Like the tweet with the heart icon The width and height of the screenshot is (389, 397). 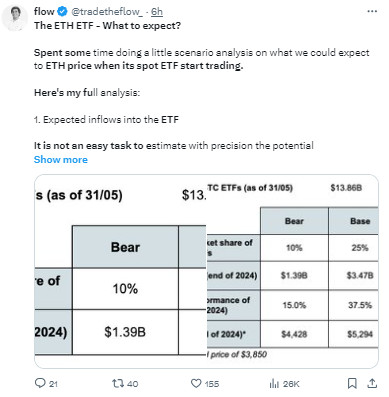pos(196,383)
